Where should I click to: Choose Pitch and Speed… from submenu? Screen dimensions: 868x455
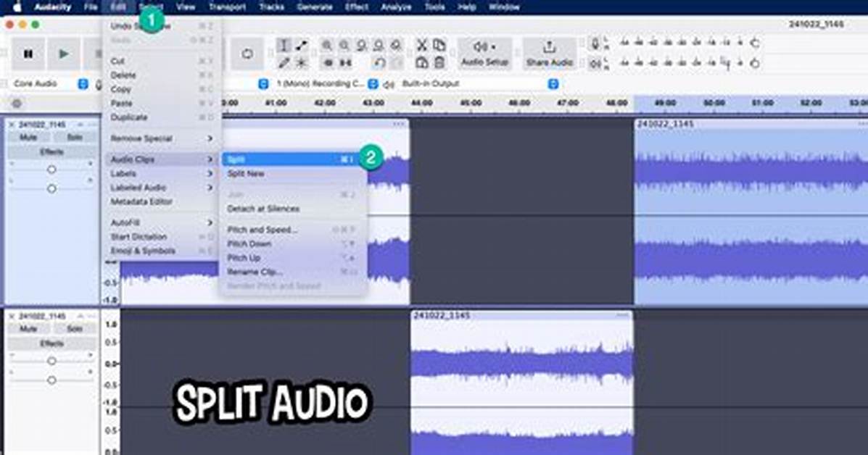pyautogui.click(x=294, y=230)
